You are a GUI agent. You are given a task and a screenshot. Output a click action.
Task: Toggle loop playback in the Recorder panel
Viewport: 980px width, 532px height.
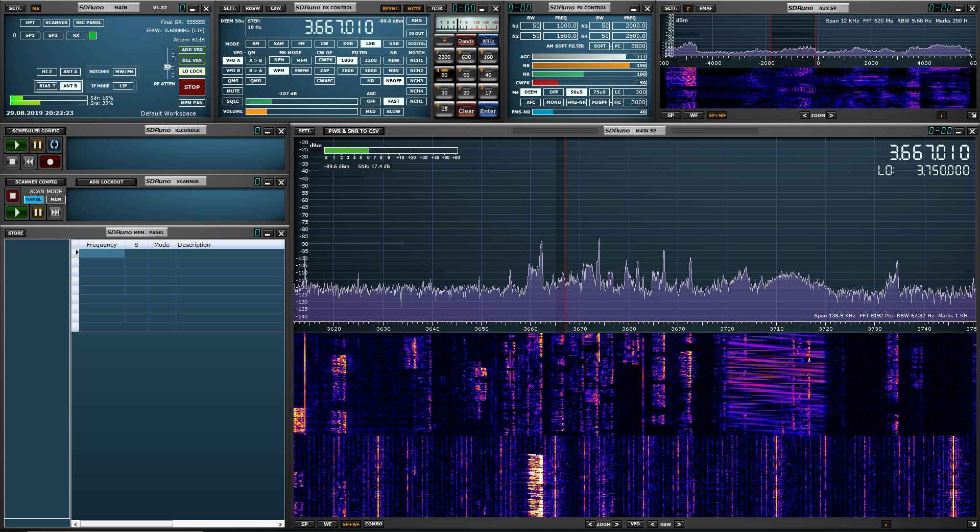click(x=54, y=145)
